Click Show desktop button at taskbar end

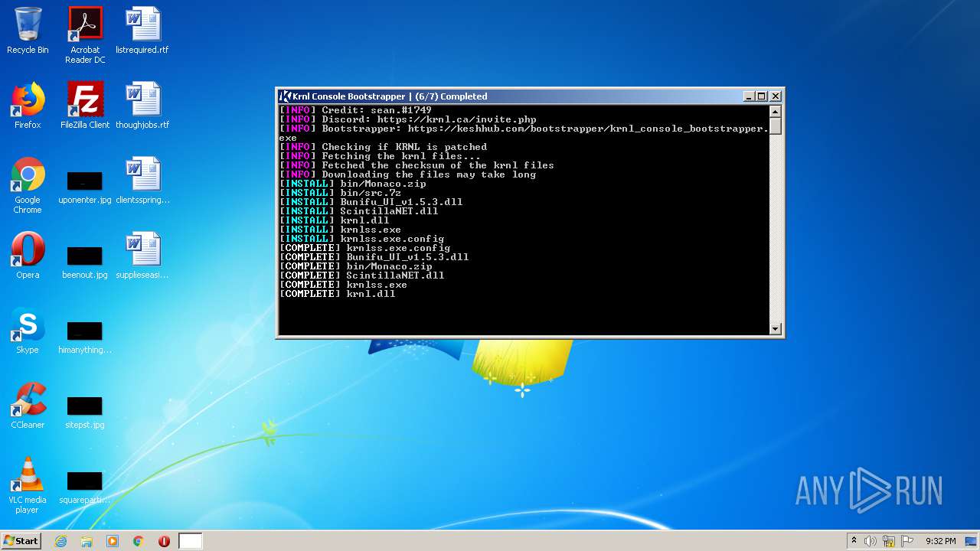point(971,541)
